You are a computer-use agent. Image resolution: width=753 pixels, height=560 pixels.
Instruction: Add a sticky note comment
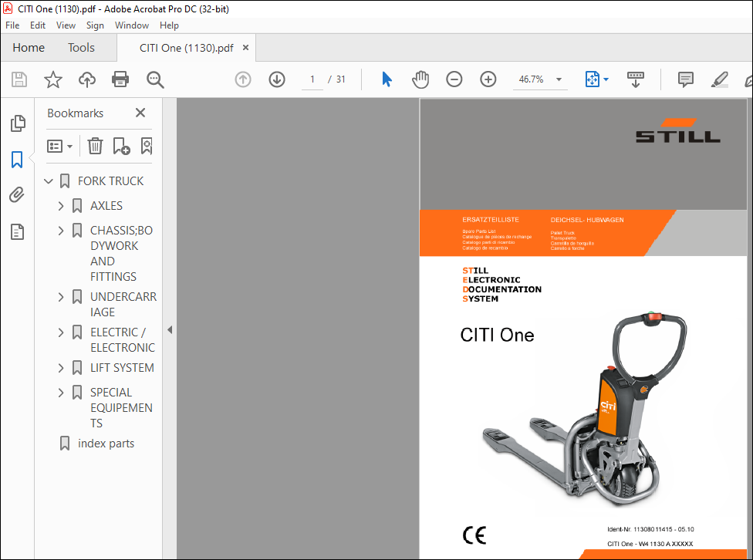[x=685, y=79]
